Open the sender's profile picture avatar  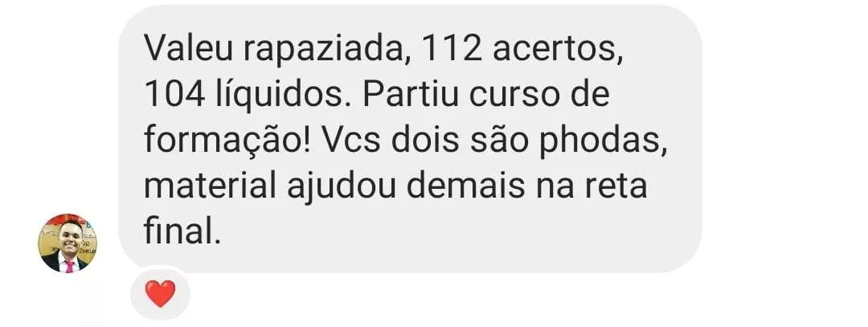(x=68, y=243)
